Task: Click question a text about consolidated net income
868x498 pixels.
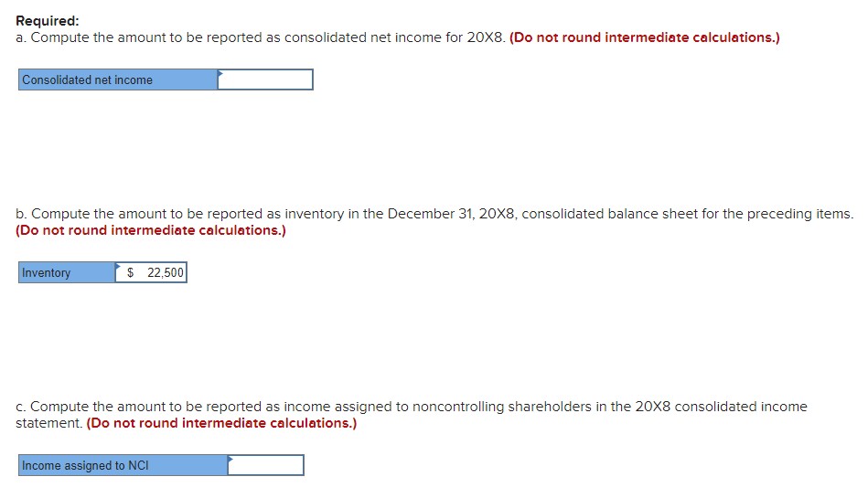Action: [x=261, y=37]
